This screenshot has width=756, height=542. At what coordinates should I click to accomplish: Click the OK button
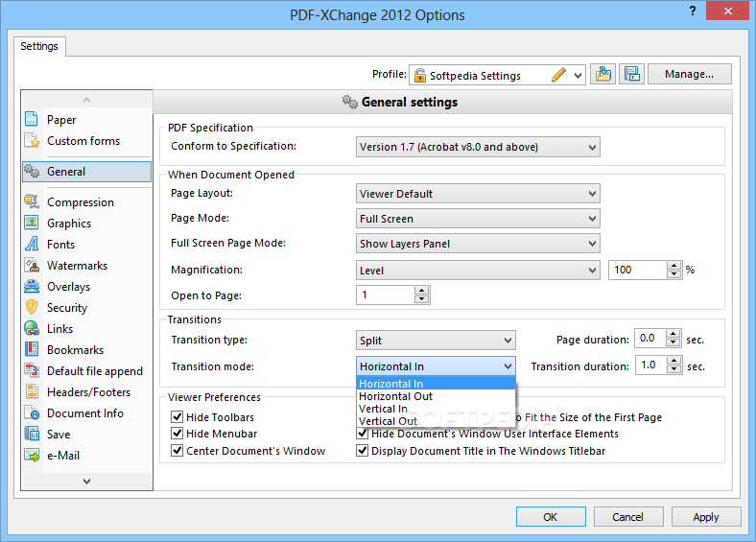point(551,517)
